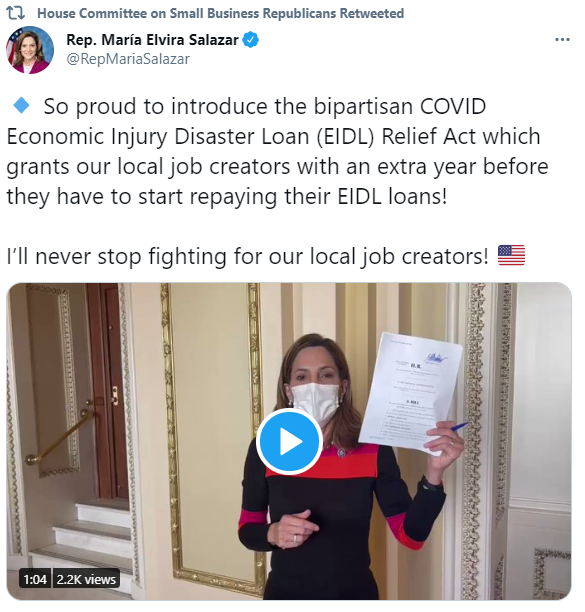The height and width of the screenshot is (612, 585).
Task: Click the tweet paragraph about the EIDL Relief Act
Action: pyautogui.click(x=277, y=151)
